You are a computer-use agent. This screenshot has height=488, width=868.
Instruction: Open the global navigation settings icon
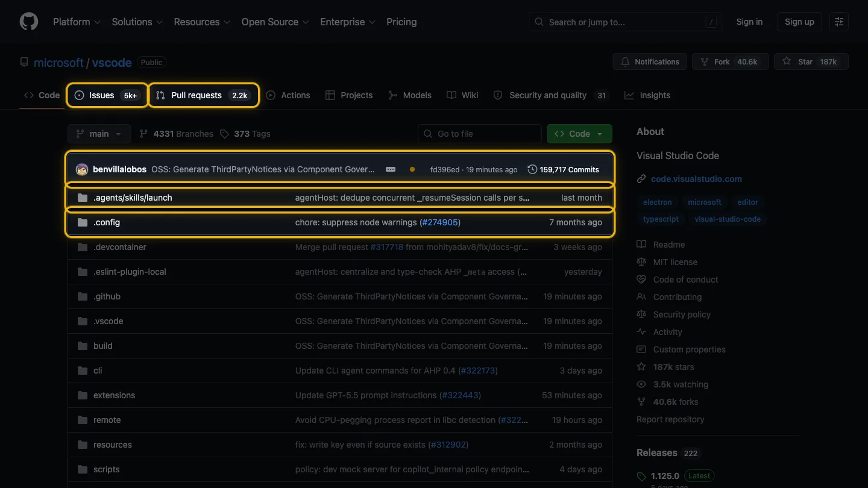pos(839,22)
